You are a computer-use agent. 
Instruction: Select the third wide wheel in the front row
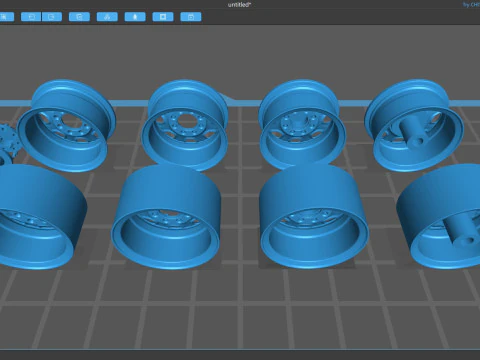pyautogui.click(x=314, y=216)
